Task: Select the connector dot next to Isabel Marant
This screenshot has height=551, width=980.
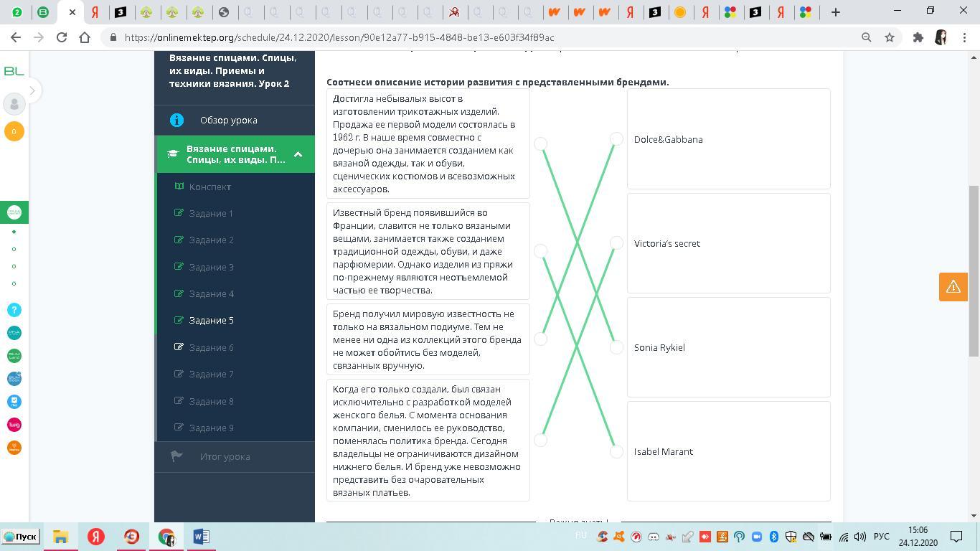Action: [616, 451]
